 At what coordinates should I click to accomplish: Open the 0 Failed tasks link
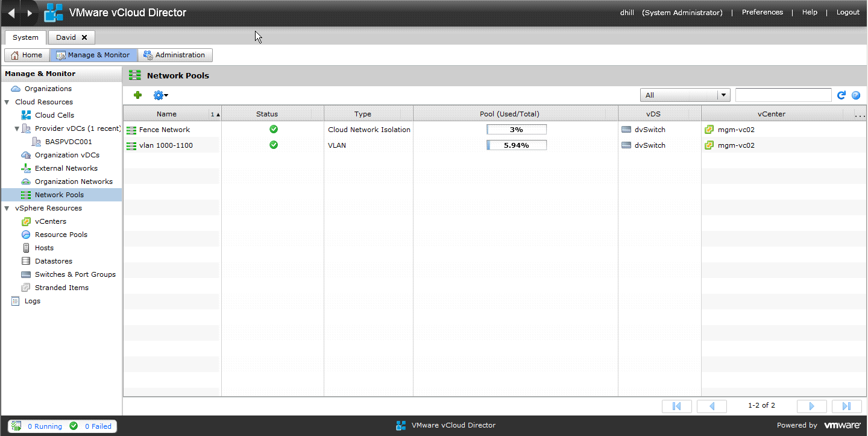point(98,426)
